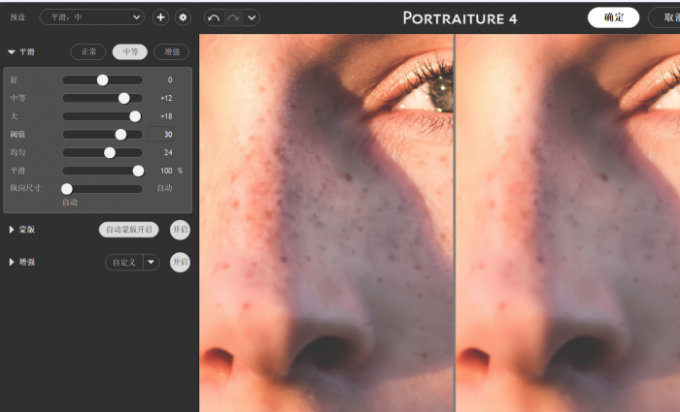
Task: Select the 中等 smoothing mode
Action: (x=130, y=52)
